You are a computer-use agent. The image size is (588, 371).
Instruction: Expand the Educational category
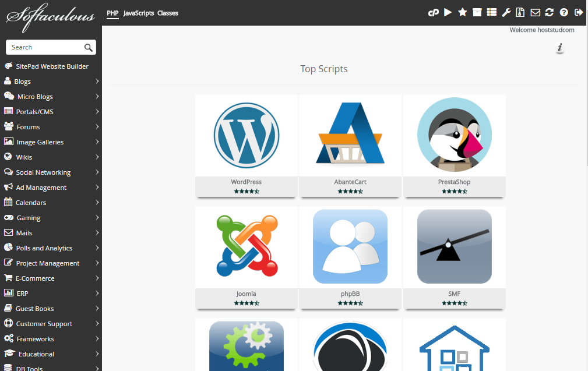tap(51, 354)
